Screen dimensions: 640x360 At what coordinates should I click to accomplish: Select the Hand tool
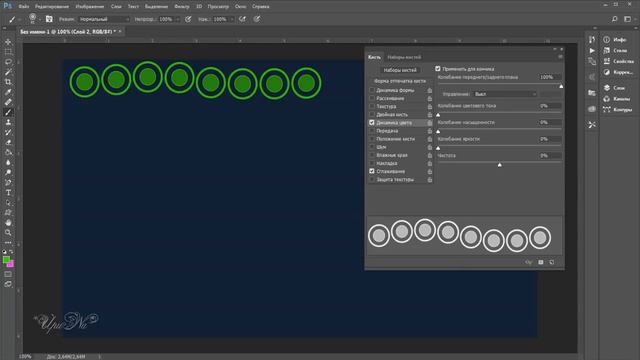click(x=8, y=222)
